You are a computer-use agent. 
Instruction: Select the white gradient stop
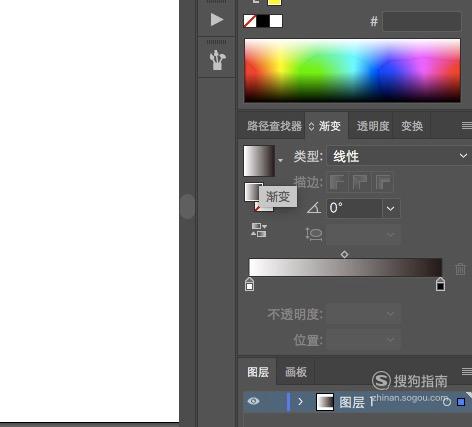(x=250, y=284)
